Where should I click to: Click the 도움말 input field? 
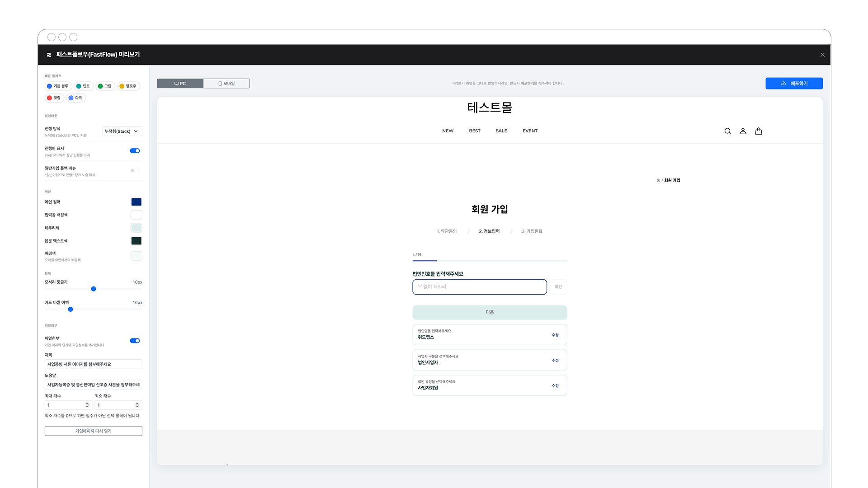[94, 385]
